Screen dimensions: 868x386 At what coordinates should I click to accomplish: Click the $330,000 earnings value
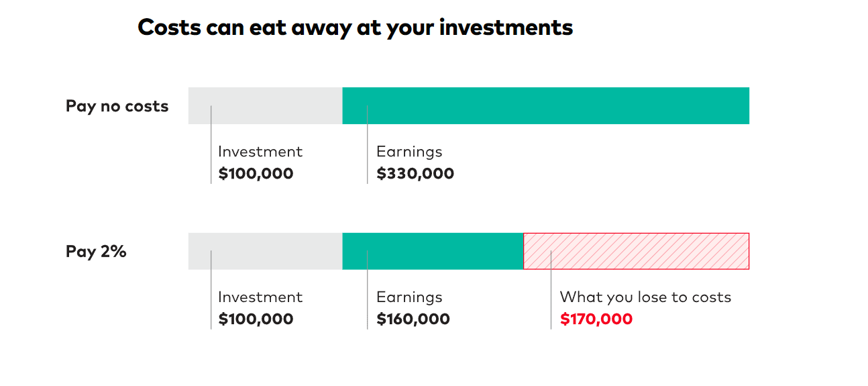[x=415, y=174]
